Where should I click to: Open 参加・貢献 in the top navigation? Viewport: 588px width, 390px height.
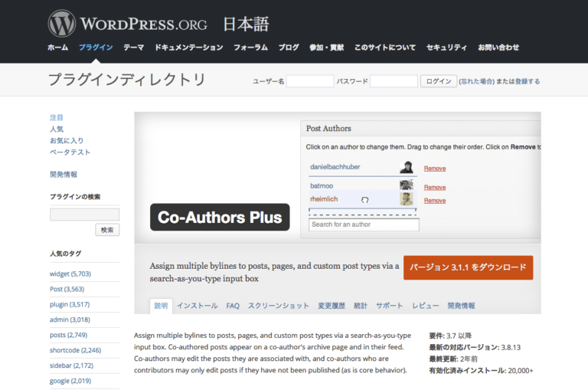(x=327, y=48)
